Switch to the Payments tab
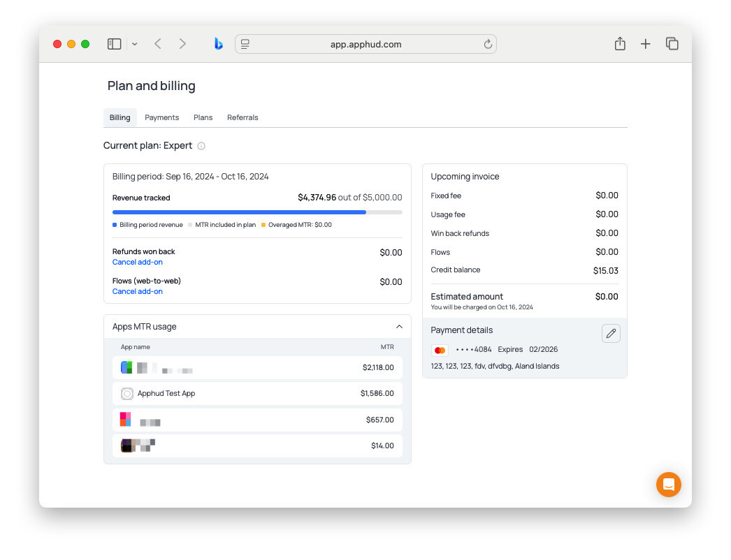Viewport: 731px width, 560px height. click(161, 117)
